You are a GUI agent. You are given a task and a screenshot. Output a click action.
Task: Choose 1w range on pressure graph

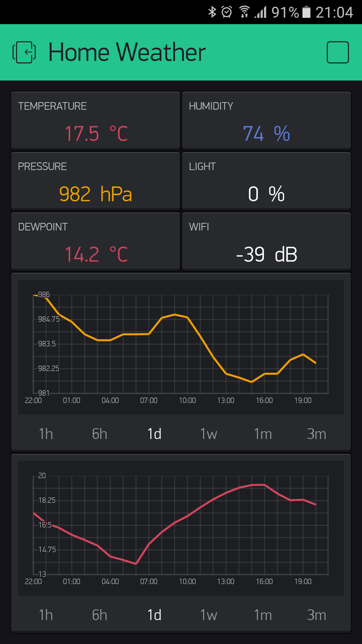click(x=209, y=434)
